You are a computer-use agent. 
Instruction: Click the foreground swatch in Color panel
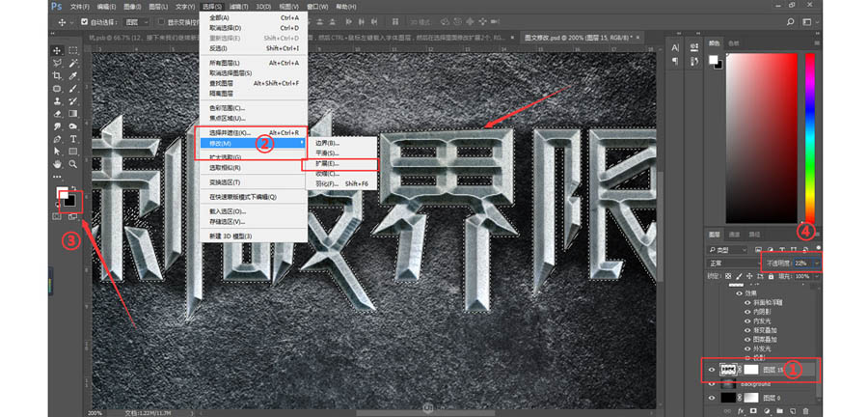[x=714, y=59]
